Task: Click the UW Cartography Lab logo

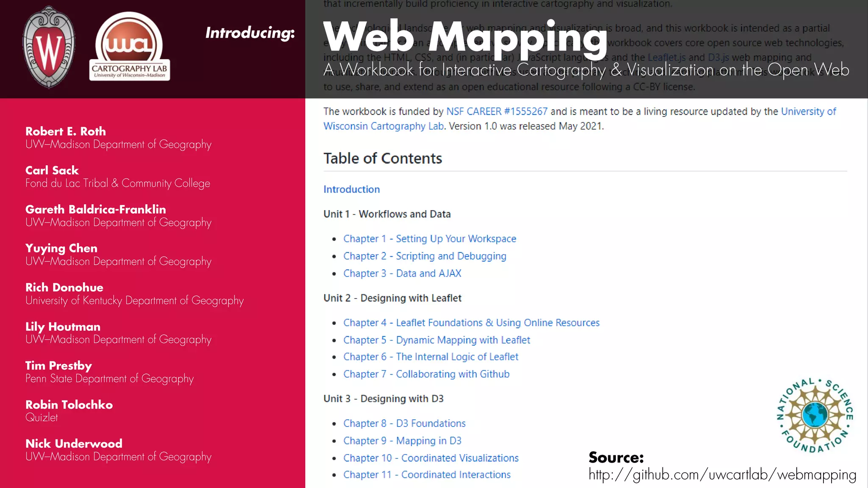Action: tap(129, 47)
